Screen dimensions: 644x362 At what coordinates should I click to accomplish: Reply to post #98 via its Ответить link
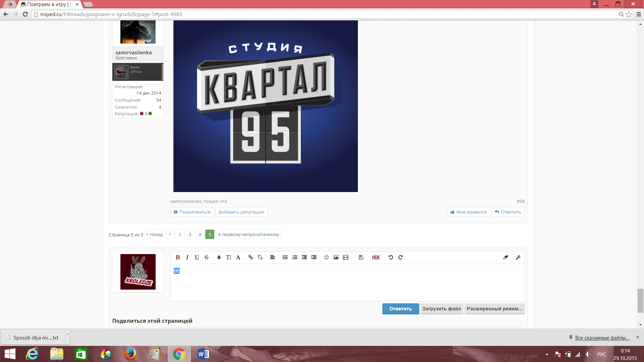508,212
